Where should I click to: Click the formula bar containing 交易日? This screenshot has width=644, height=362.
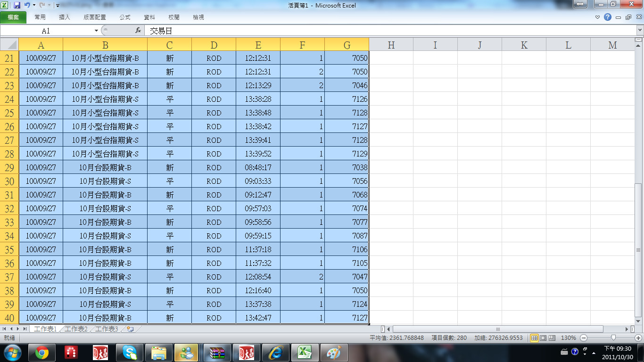pyautogui.click(x=390, y=31)
